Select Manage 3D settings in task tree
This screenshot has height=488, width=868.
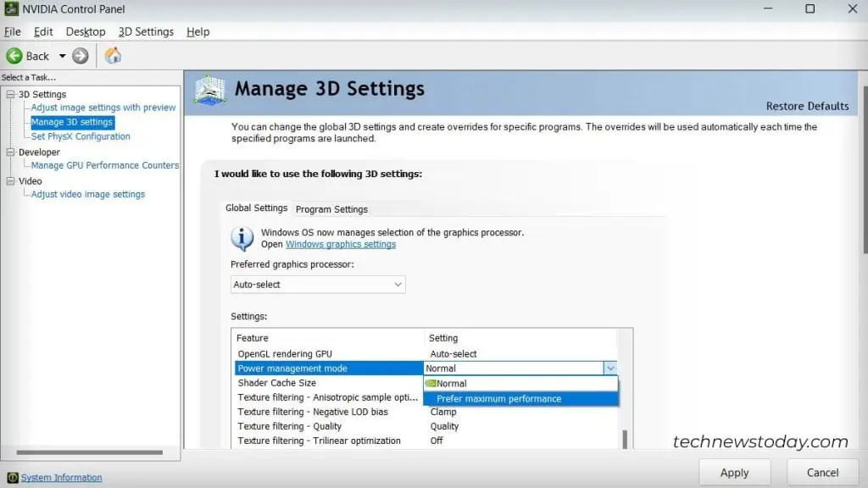(x=72, y=122)
